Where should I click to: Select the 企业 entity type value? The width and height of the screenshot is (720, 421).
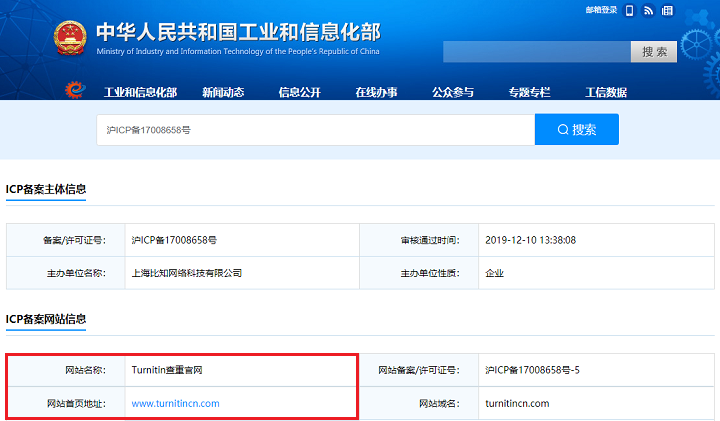click(495, 273)
